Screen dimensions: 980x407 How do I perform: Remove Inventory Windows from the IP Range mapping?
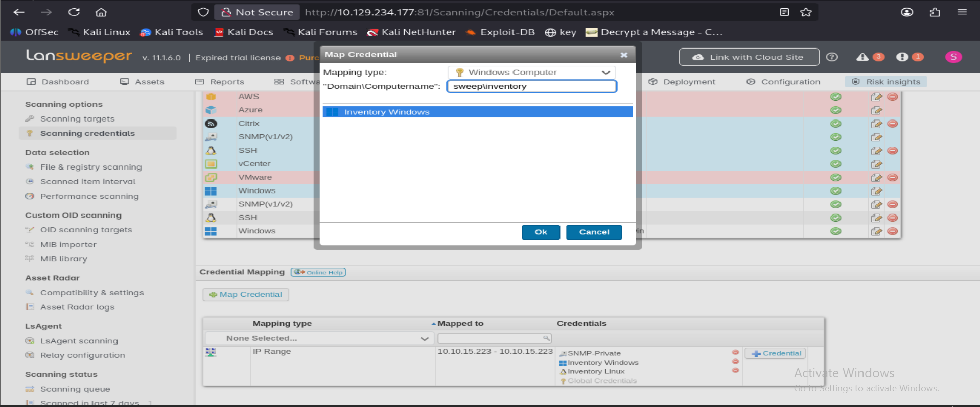click(x=735, y=362)
